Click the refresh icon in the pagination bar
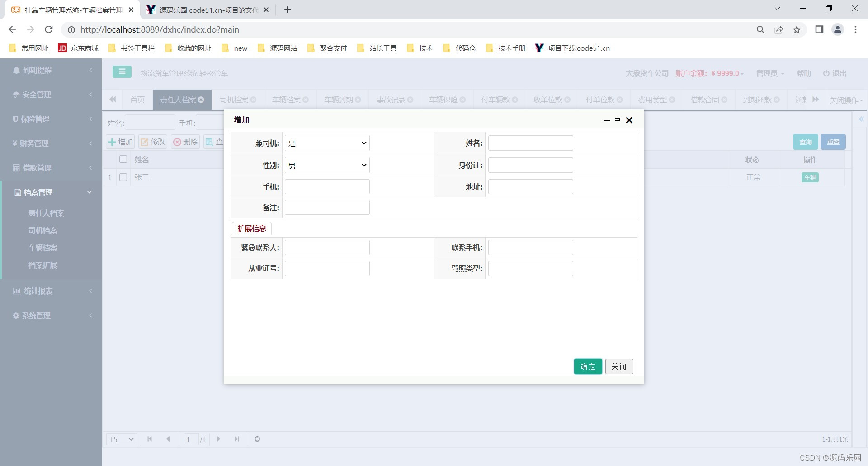Image resolution: width=868 pixels, height=466 pixels. click(x=257, y=439)
